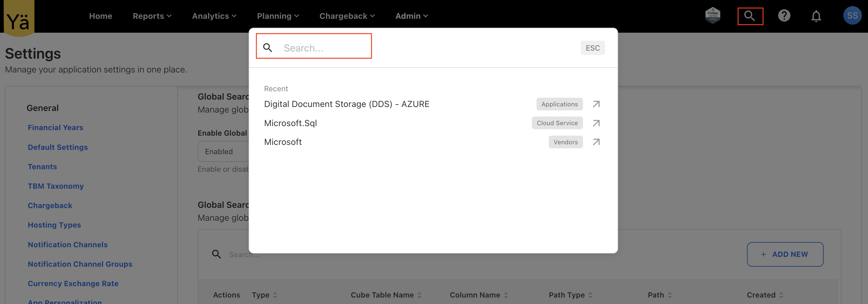Open the Financial Years settings link

56,127
